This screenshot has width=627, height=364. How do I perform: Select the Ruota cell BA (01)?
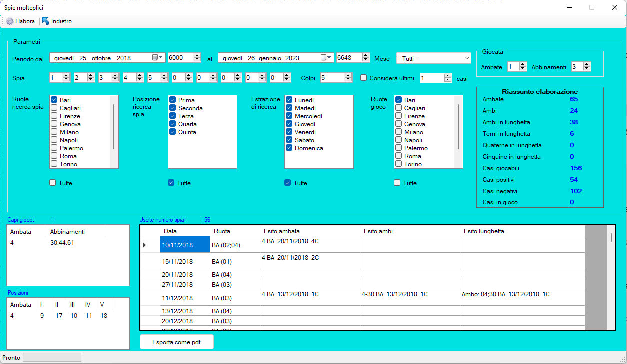(235, 261)
